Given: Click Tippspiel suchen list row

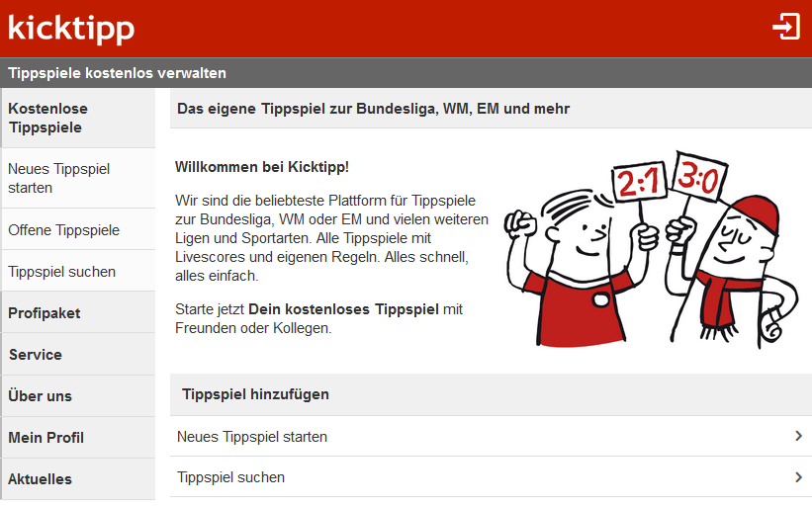Looking at the screenshot, I should click(x=491, y=477).
